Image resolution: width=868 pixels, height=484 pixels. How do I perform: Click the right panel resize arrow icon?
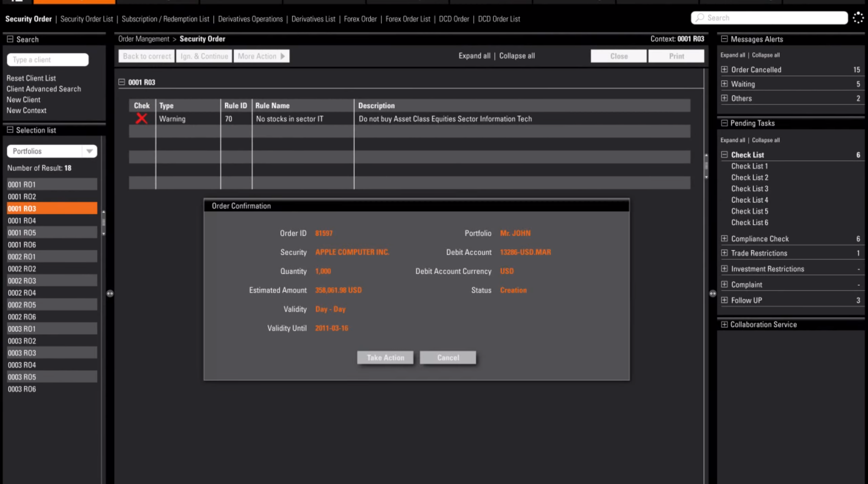tap(713, 293)
